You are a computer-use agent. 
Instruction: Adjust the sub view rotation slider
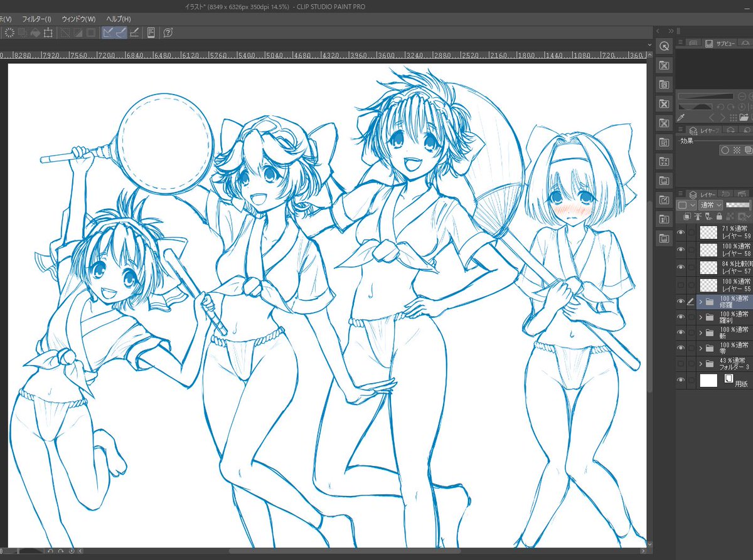[x=695, y=107]
